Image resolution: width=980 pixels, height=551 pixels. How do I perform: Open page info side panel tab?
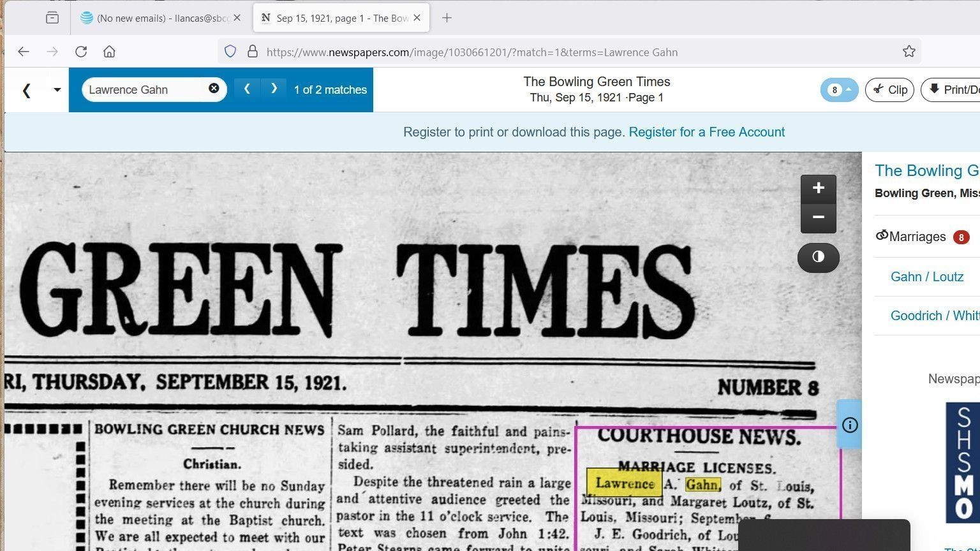pyautogui.click(x=849, y=425)
